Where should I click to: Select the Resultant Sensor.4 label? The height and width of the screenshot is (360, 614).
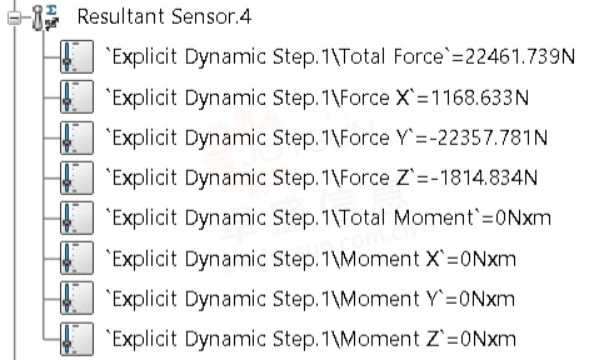coord(164,17)
